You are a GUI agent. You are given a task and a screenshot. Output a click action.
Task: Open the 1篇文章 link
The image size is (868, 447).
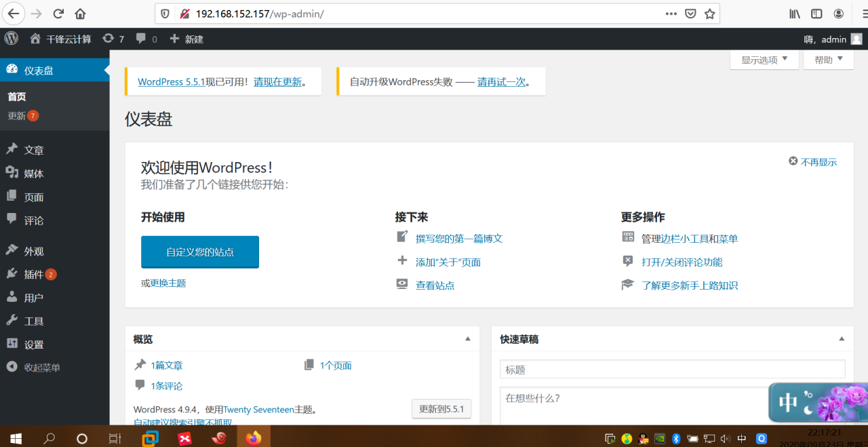pyautogui.click(x=167, y=365)
